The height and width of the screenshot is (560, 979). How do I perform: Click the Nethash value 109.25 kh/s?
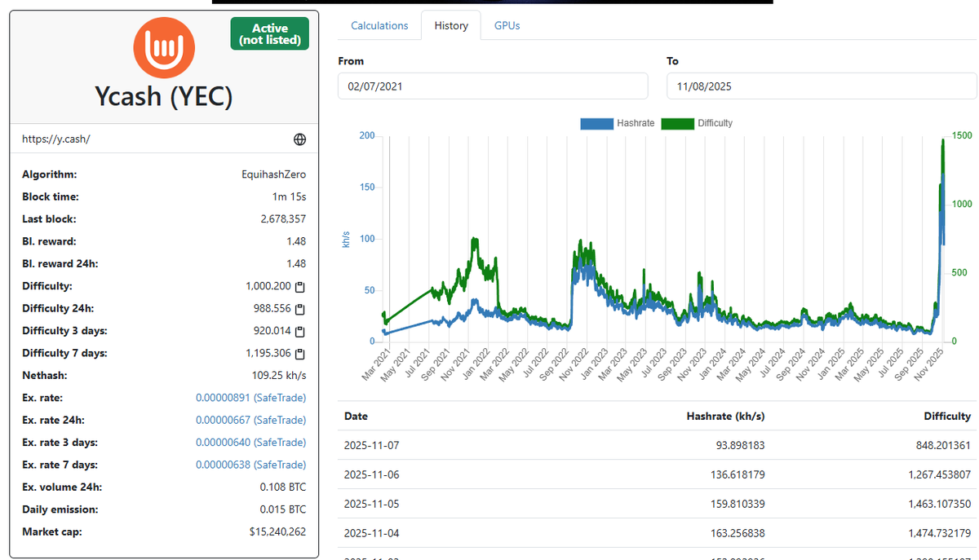(280, 376)
